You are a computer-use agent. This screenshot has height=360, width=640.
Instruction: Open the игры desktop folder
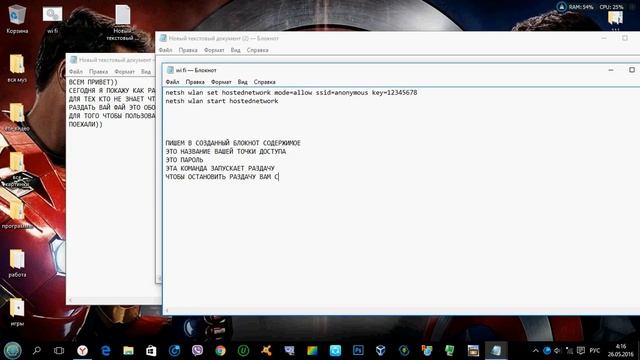coord(17,312)
